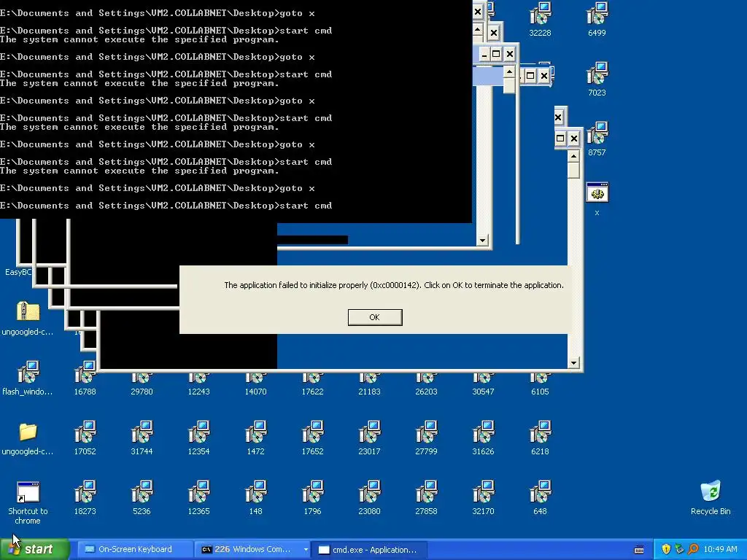Select the desktop icon labeled 21183
This screenshot has width=747, height=560.
[369, 384]
